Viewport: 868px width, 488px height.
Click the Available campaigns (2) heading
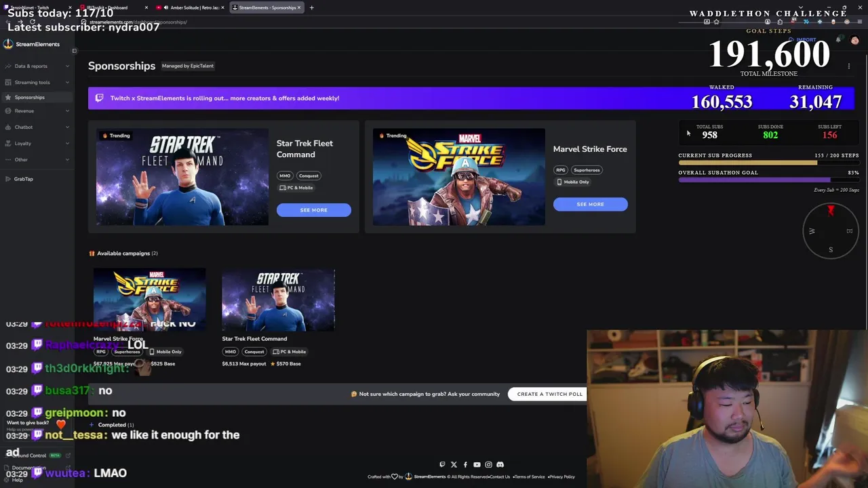(x=127, y=253)
